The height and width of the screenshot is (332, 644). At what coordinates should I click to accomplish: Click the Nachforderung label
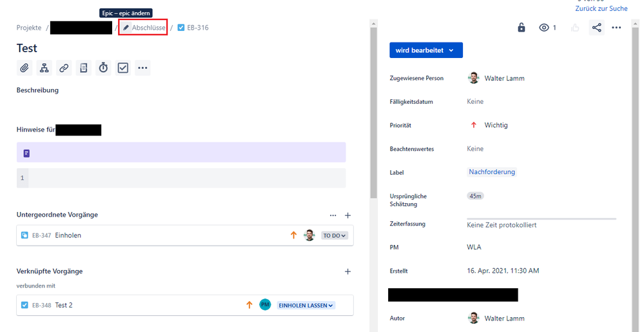pyautogui.click(x=492, y=171)
